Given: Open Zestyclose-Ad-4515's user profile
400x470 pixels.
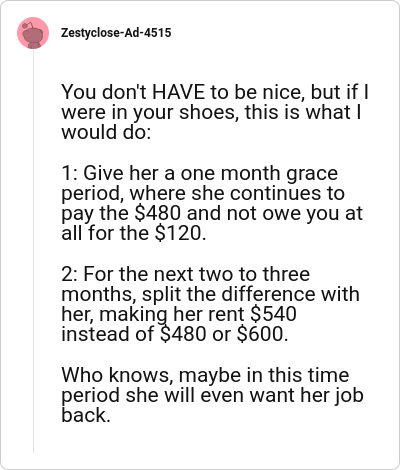Looking at the screenshot, I should (x=116, y=33).
